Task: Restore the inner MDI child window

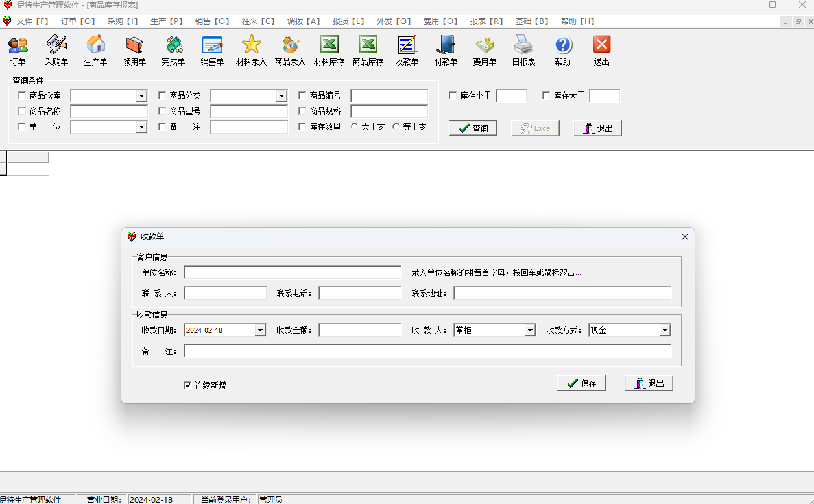Action: click(798, 21)
